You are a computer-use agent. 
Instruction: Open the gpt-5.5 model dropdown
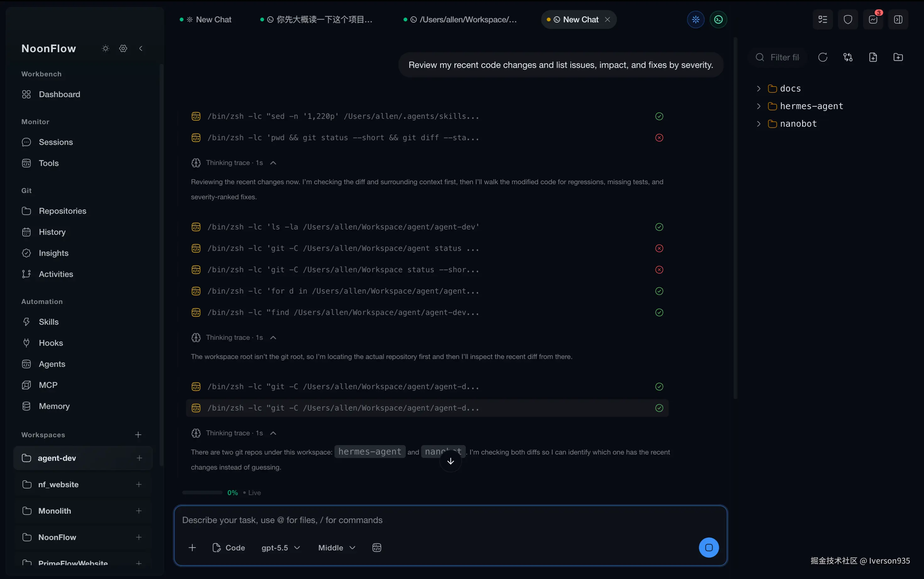tap(280, 548)
